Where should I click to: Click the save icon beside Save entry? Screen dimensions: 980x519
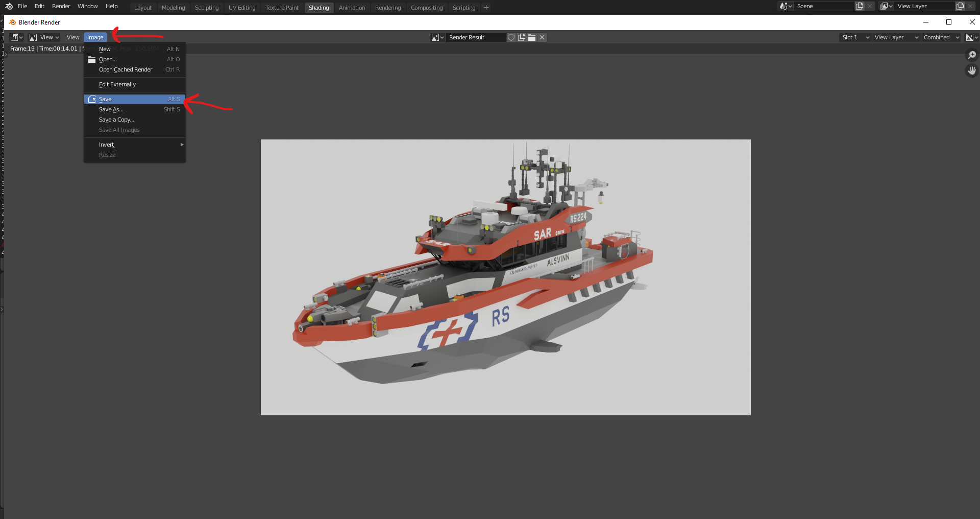(92, 99)
